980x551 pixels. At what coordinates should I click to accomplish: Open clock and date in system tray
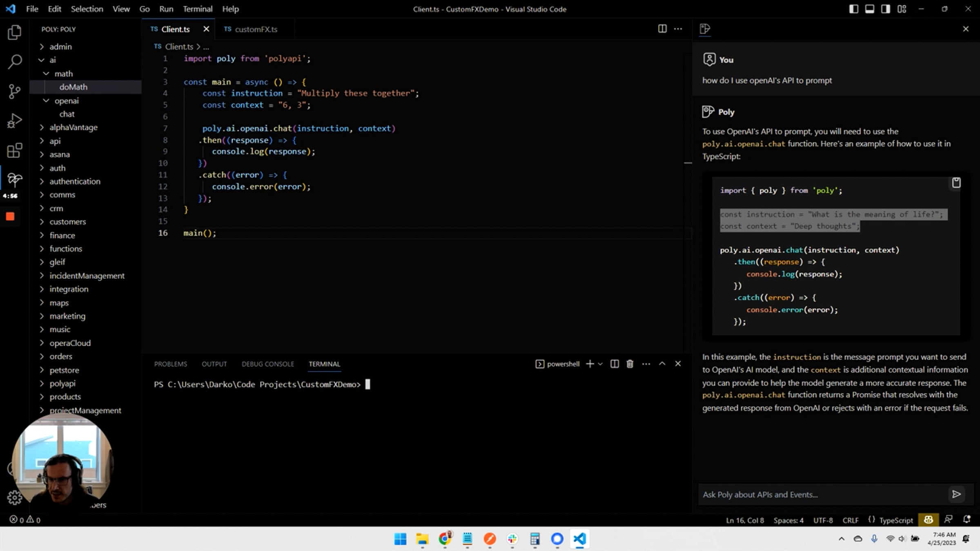click(x=941, y=539)
